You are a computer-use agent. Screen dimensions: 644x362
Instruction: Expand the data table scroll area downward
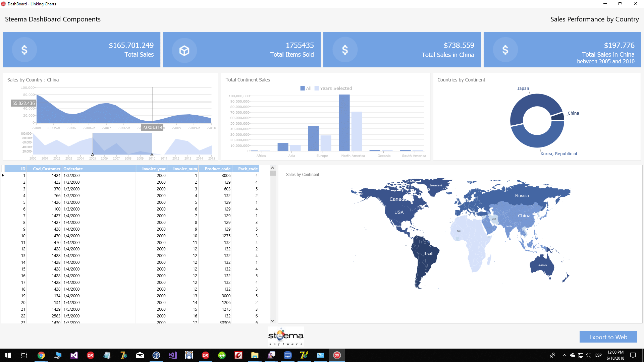(272, 321)
